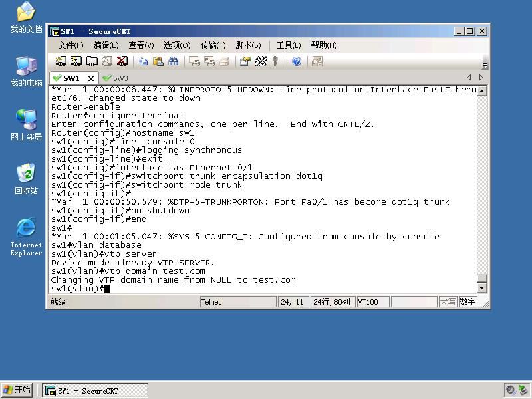Minimize the SecureCRT window
Image resolution: width=532 pixels, height=399 pixels.
pyautogui.click(x=459, y=31)
